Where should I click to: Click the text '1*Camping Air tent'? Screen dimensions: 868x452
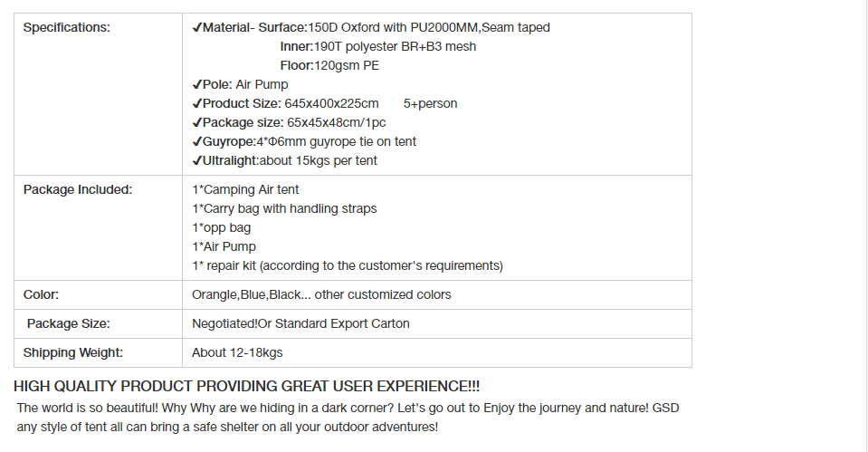[x=245, y=189]
